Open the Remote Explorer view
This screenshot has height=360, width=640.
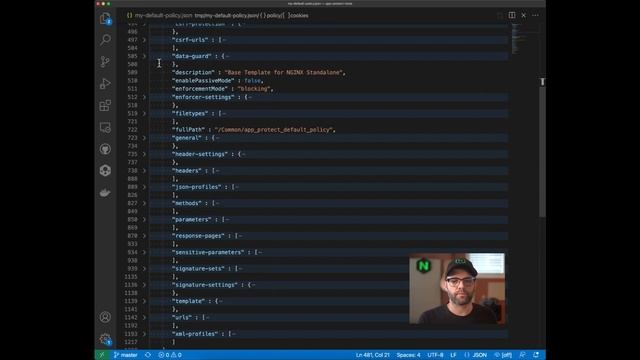coord(105,127)
